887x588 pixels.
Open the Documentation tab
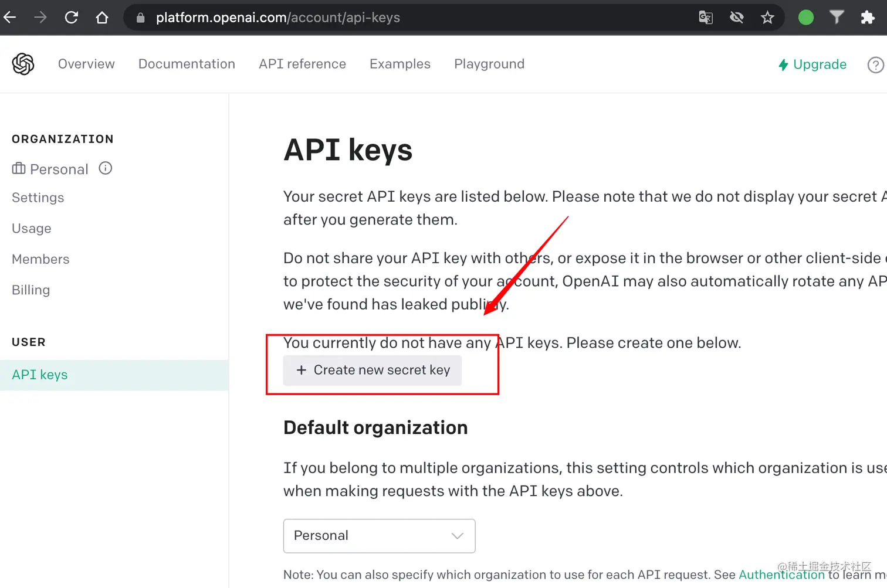coord(187,64)
